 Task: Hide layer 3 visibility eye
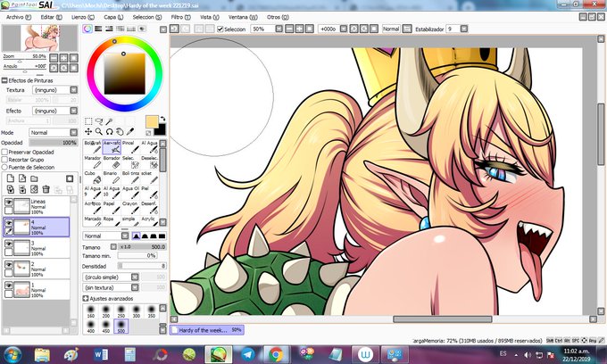click(9, 244)
